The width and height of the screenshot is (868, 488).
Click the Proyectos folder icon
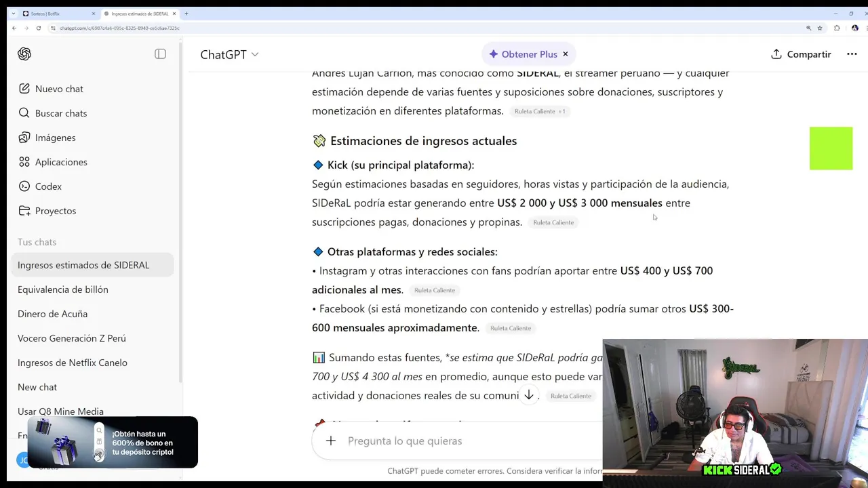click(24, 211)
